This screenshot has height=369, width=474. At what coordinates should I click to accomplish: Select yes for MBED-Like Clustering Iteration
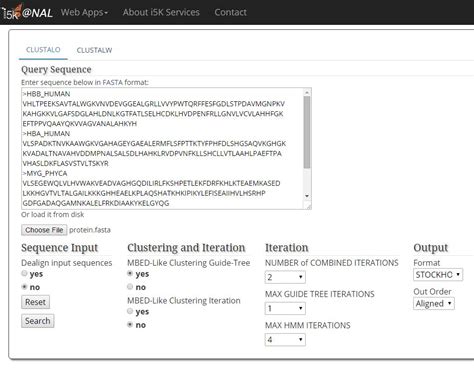pos(130,311)
